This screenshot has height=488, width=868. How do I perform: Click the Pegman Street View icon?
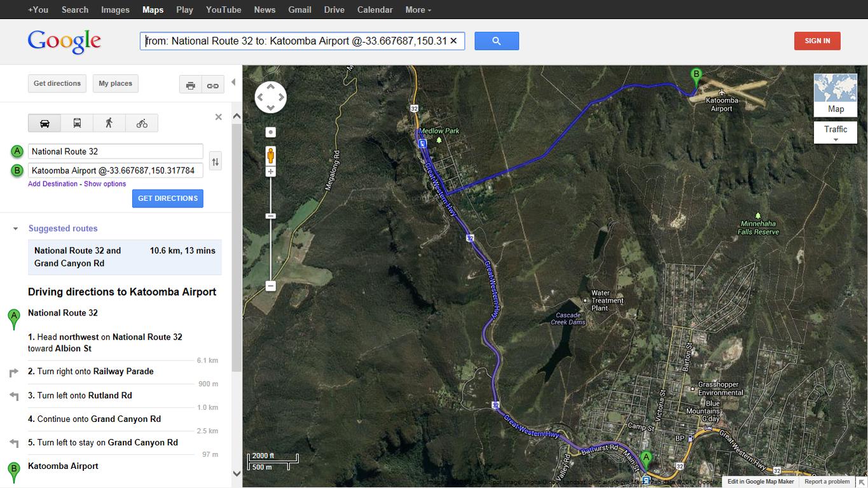pyautogui.click(x=270, y=155)
